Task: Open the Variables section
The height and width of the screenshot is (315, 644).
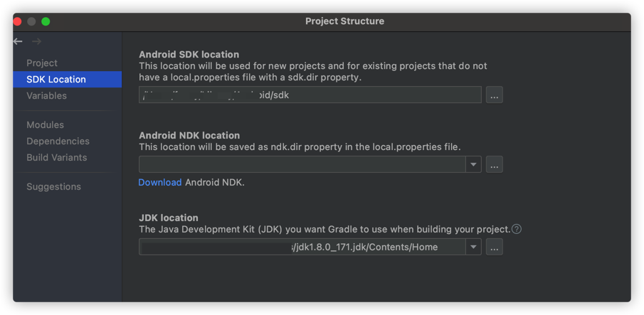Action: [x=46, y=96]
